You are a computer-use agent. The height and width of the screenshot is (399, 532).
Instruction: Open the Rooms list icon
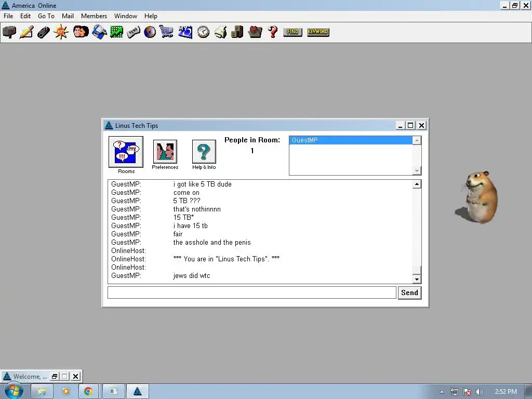coord(126,152)
